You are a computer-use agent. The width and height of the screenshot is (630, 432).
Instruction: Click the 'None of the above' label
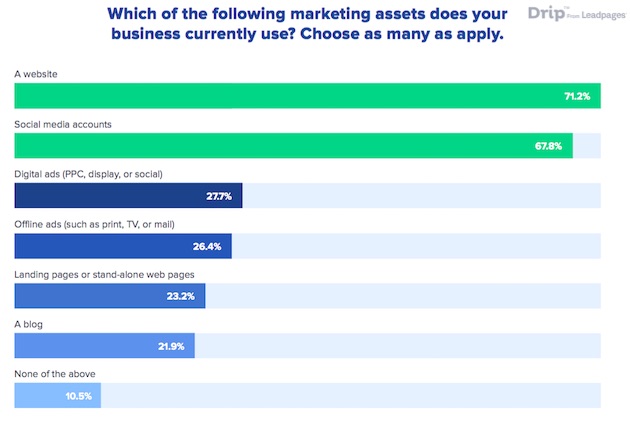click(x=55, y=373)
